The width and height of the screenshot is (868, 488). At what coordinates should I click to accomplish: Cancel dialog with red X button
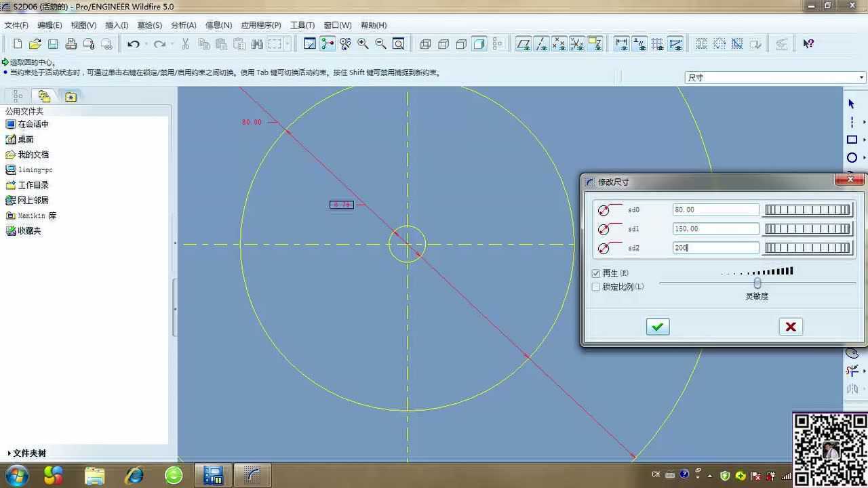790,327
